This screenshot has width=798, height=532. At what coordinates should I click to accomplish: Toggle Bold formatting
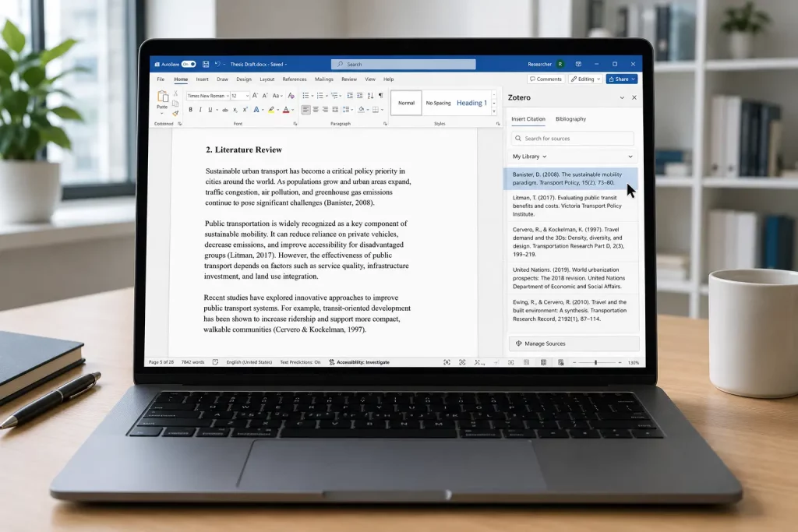(191, 109)
